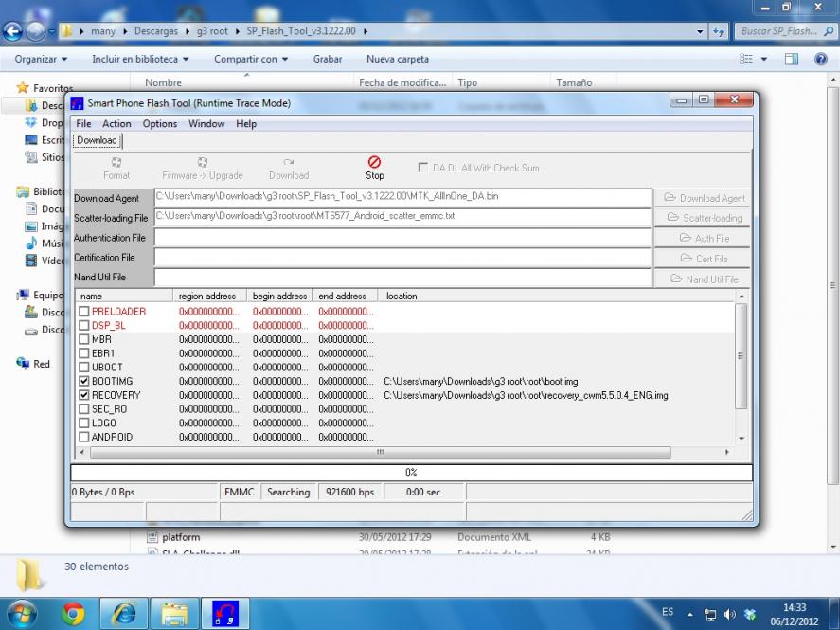The image size is (840, 630).
Task: Click the Certification File input field
Action: pos(402,257)
